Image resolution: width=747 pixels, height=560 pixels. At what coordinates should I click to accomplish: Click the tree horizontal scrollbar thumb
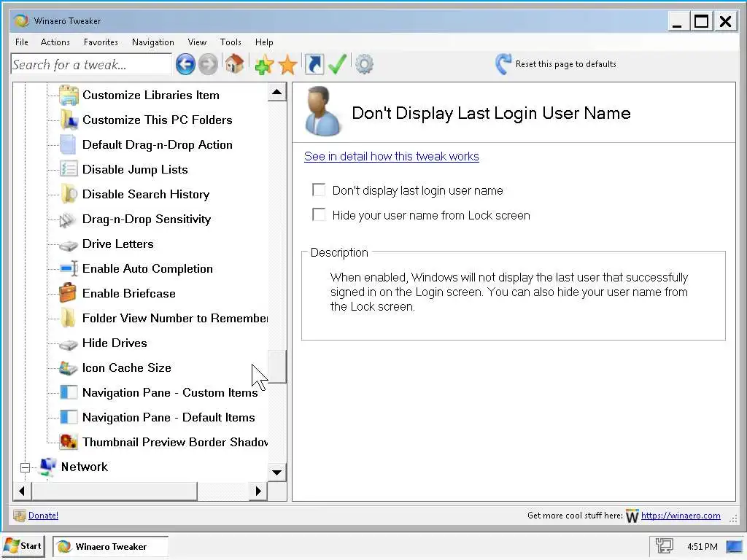pyautogui.click(x=114, y=491)
